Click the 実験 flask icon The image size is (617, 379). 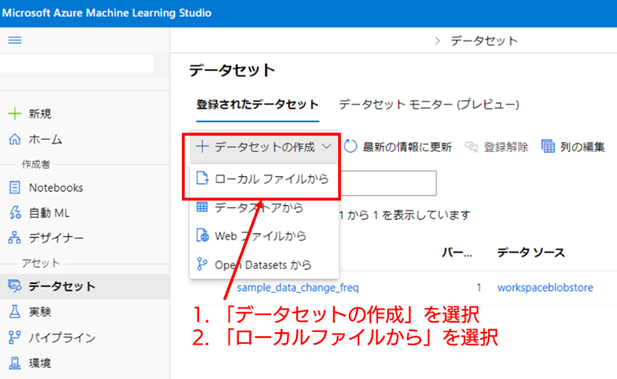[15, 312]
